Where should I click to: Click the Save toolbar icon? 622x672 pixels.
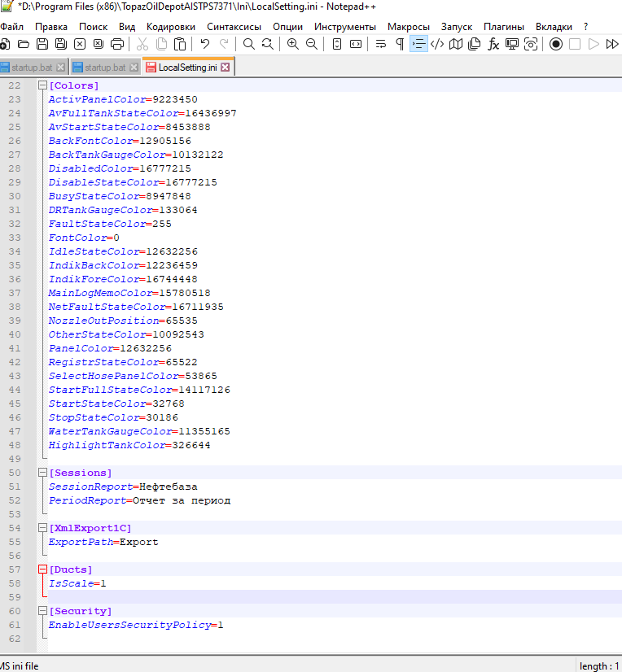42,44
